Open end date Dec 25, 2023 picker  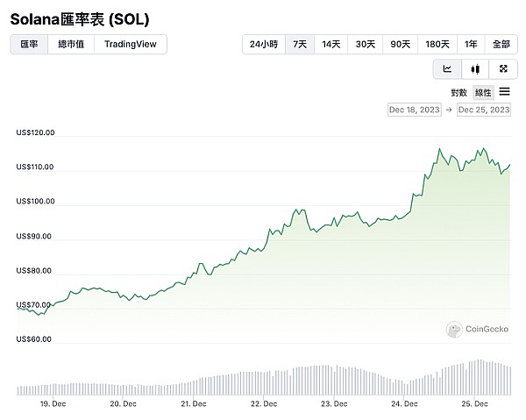(484, 110)
